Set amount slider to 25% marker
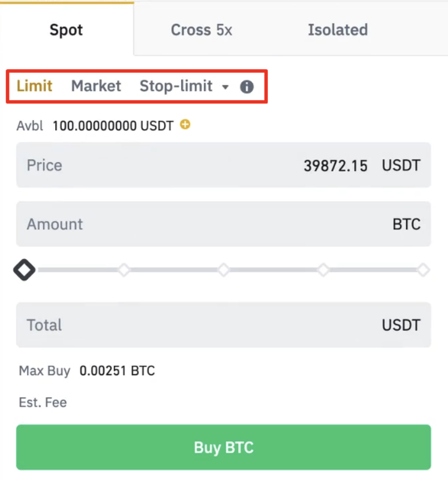This screenshot has width=448, height=480. tap(124, 270)
